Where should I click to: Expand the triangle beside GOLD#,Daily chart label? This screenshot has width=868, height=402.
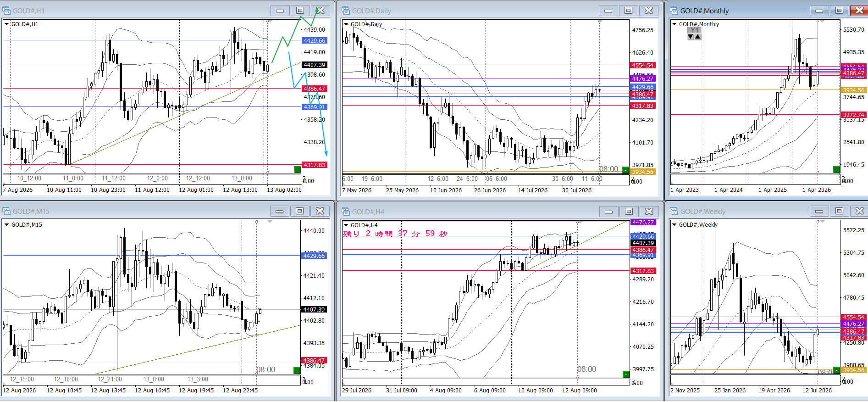346,24
